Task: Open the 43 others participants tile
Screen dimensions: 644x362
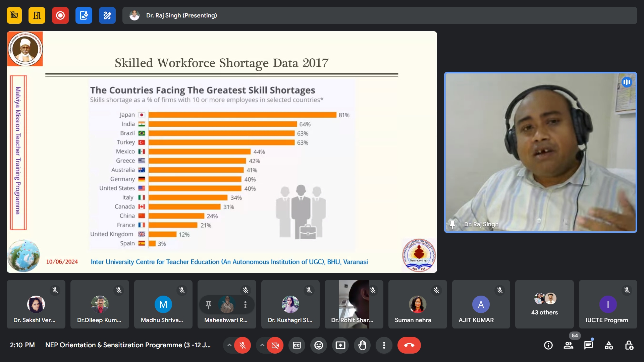Action: click(544, 304)
